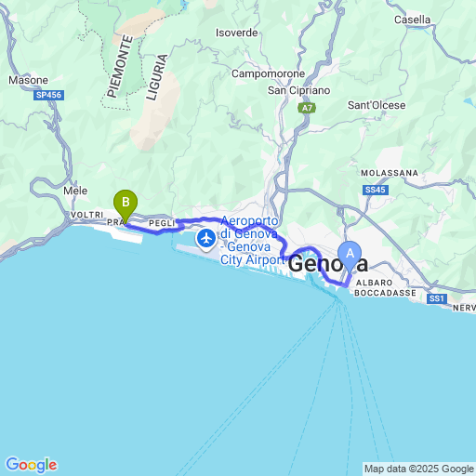
Task: Click the VOLTRI district label
Action: (x=87, y=215)
